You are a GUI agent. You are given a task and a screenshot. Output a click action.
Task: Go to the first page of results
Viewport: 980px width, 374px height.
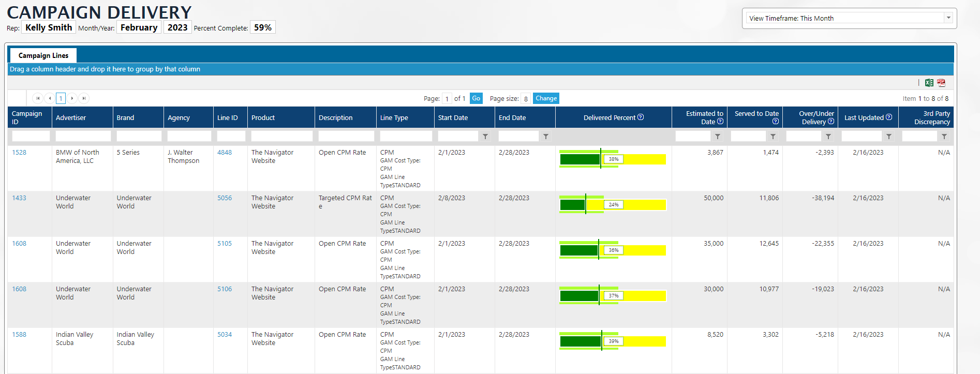click(38, 98)
